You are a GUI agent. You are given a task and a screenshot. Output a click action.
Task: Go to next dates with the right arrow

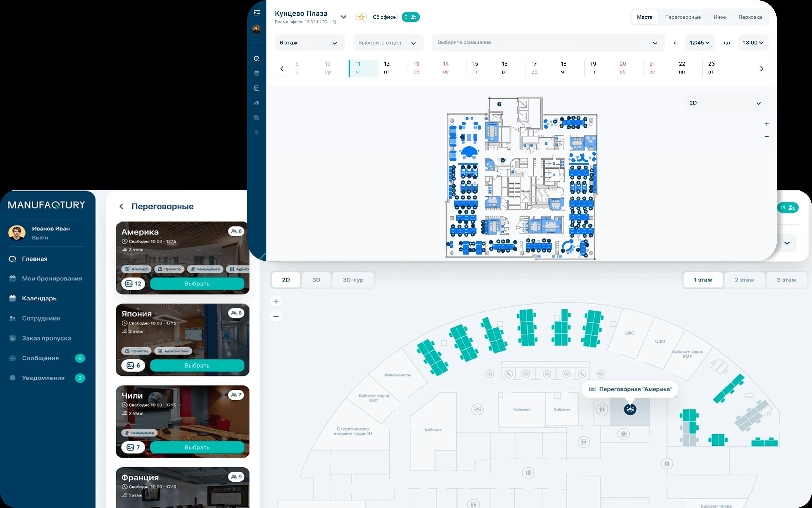(x=762, y=69)
